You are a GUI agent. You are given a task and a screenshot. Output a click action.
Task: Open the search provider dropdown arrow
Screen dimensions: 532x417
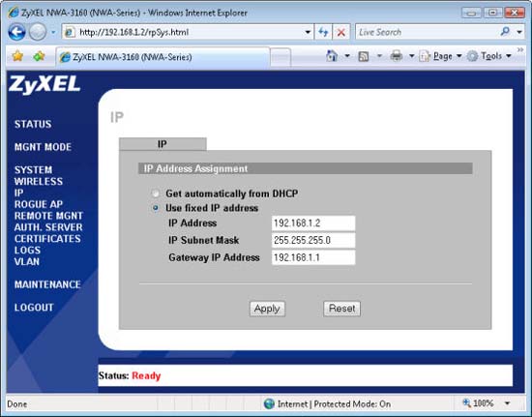coord(519,32)
